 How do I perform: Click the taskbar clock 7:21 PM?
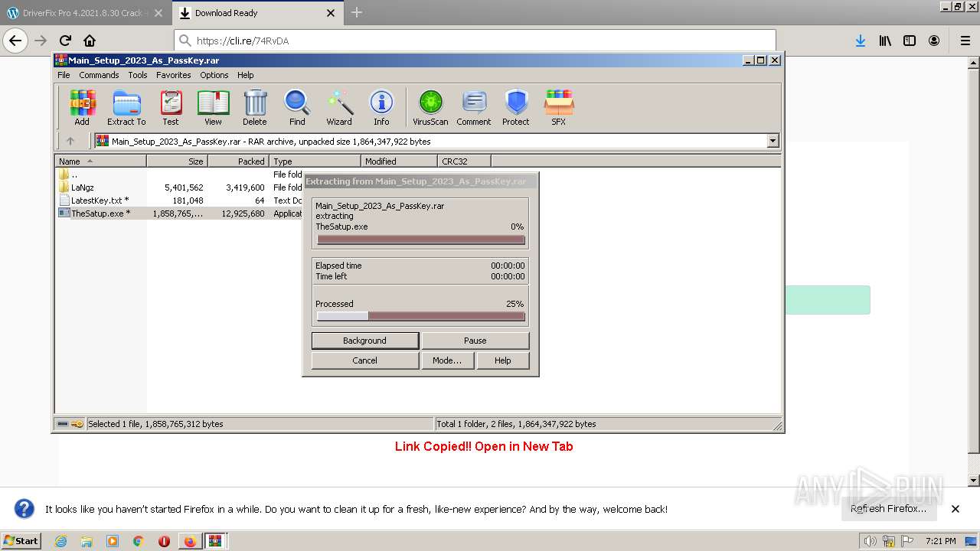(x=940, y=541)
